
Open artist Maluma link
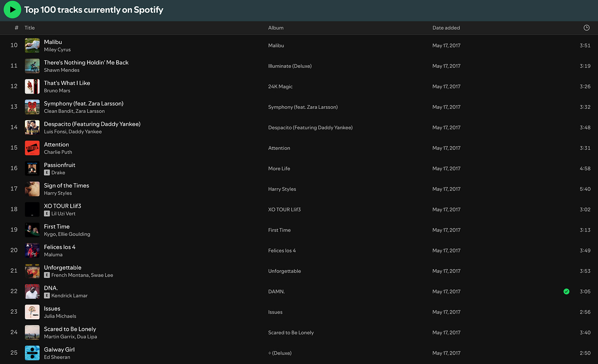point(53,255)
